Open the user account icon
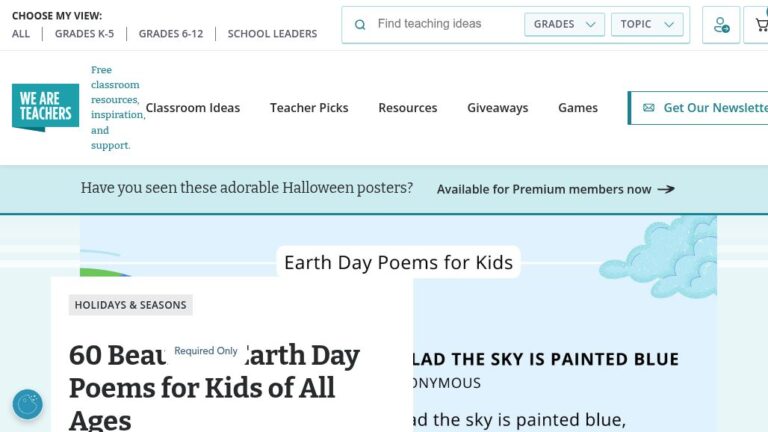 coord(721,25)
